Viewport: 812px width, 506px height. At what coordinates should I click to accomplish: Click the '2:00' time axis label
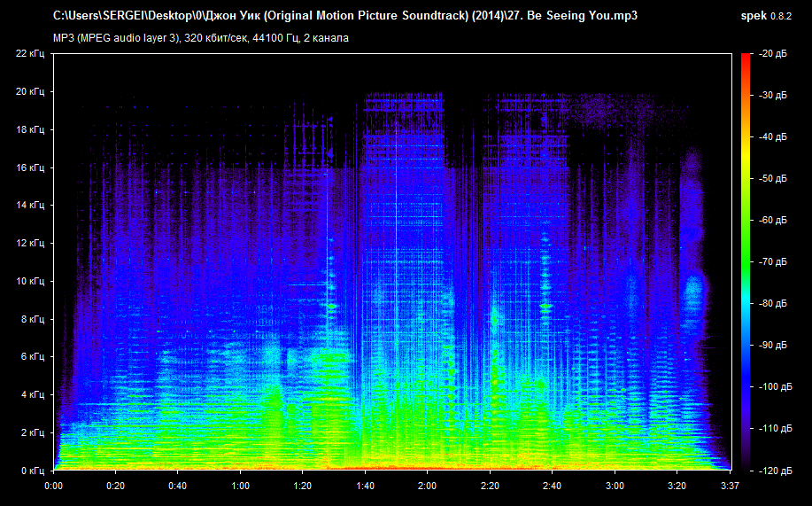427,487
